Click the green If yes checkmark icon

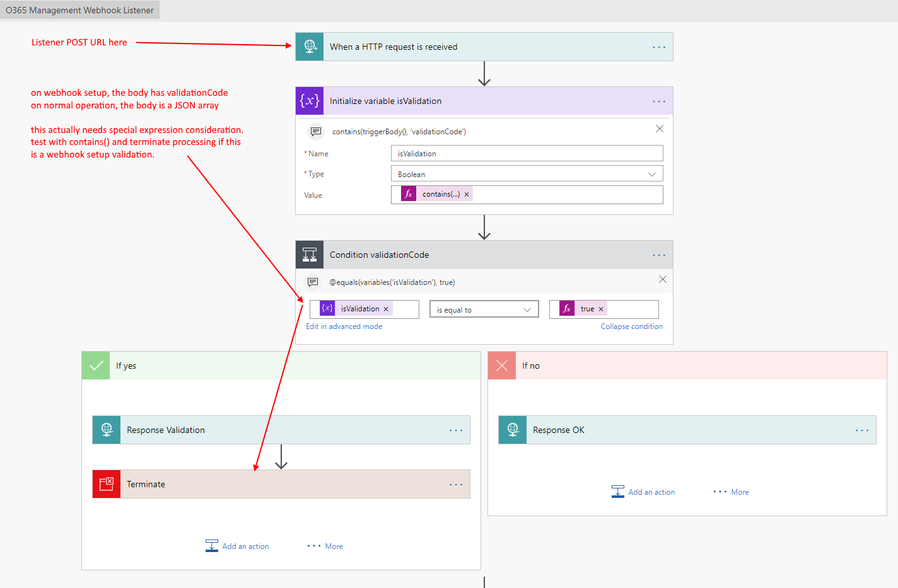point(96,366)
